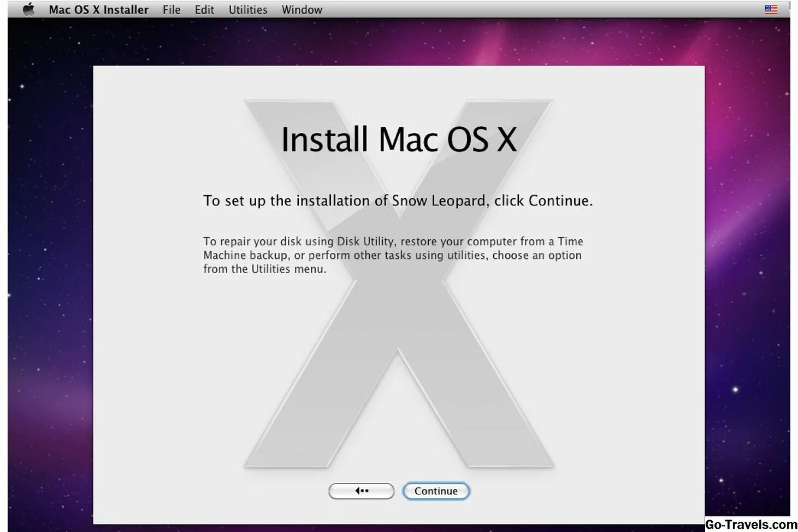Open the Mac OS X Installer menu
The image size is (798, 532).
(x=99, y=10)
